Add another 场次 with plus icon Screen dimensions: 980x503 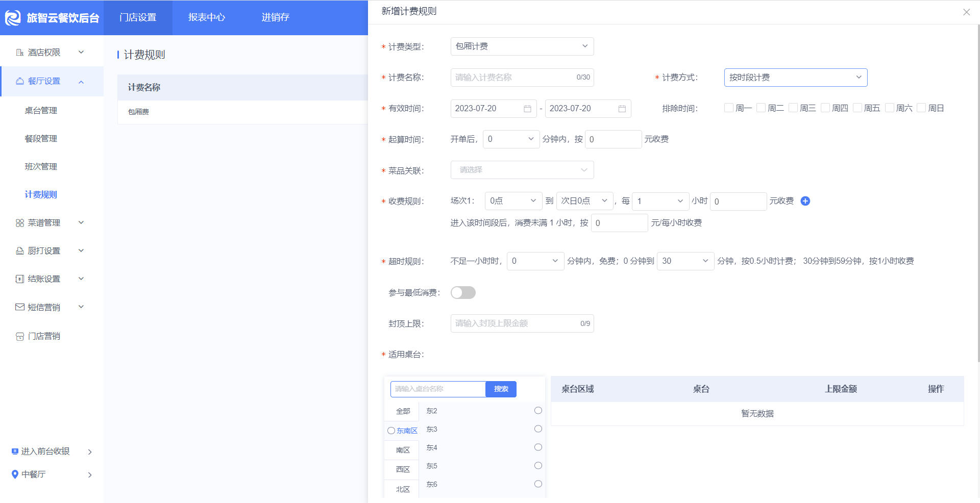coord(805,201)
